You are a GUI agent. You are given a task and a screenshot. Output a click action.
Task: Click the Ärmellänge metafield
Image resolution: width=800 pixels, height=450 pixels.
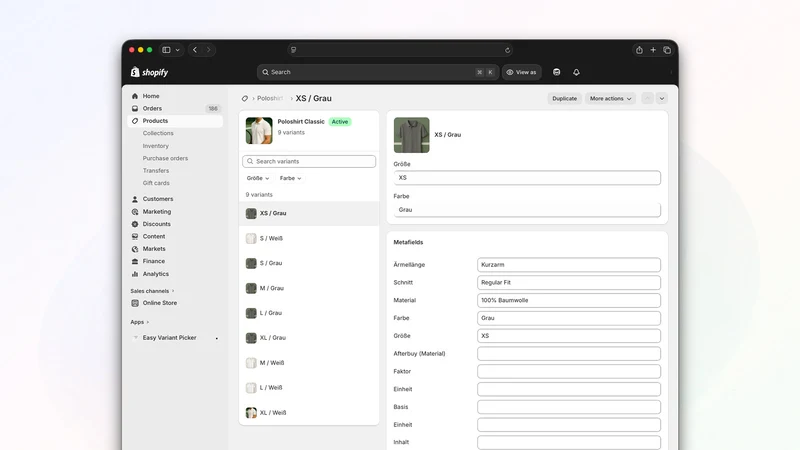569,265
